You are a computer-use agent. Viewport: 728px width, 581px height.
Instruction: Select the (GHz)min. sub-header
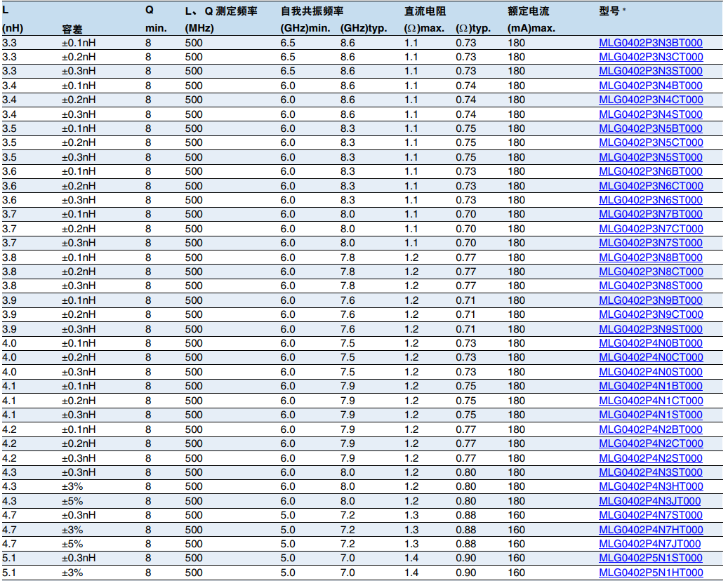[x=305, y=28]
